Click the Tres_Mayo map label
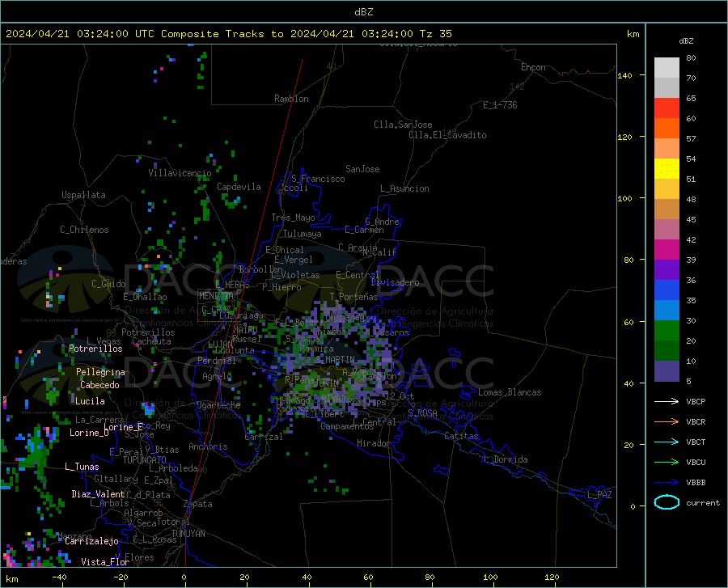The image size is (728, 588). tap(293, 218)
